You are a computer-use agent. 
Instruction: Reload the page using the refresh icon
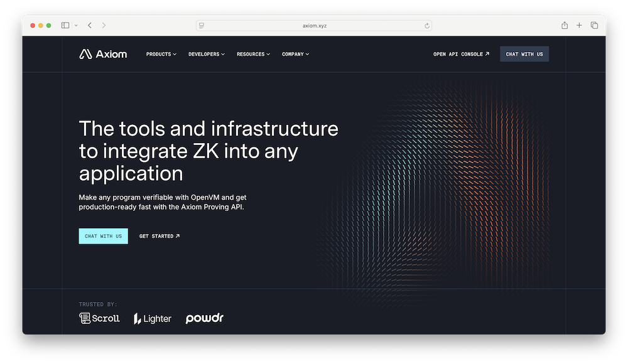[427, 26]
